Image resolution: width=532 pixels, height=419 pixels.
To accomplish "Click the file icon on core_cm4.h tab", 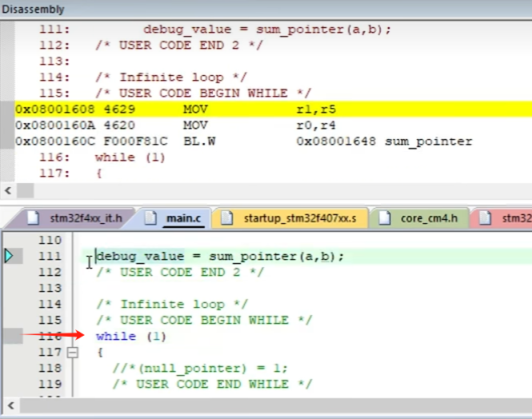I will pyautogui.click(x=385, y=218).
